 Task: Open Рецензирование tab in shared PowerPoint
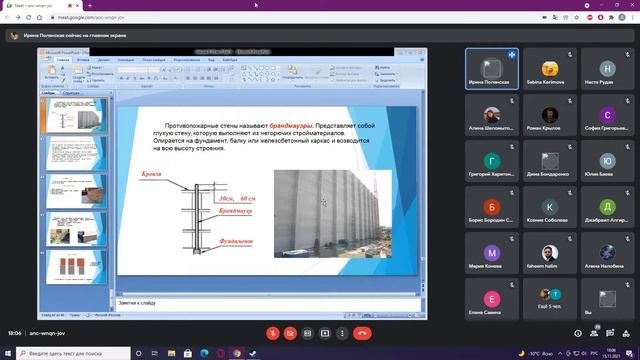187,60
